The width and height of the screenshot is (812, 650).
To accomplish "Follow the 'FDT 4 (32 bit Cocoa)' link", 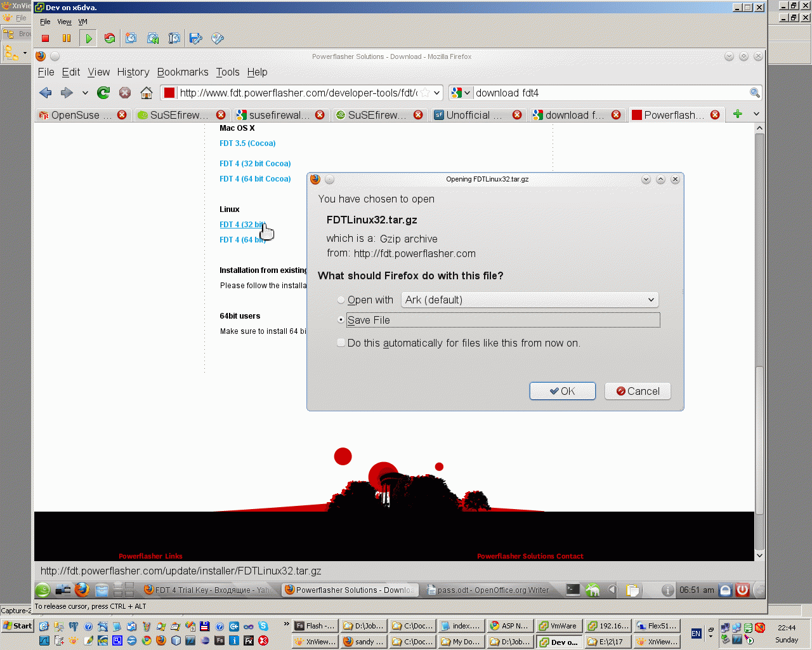I will click(255, 164).
